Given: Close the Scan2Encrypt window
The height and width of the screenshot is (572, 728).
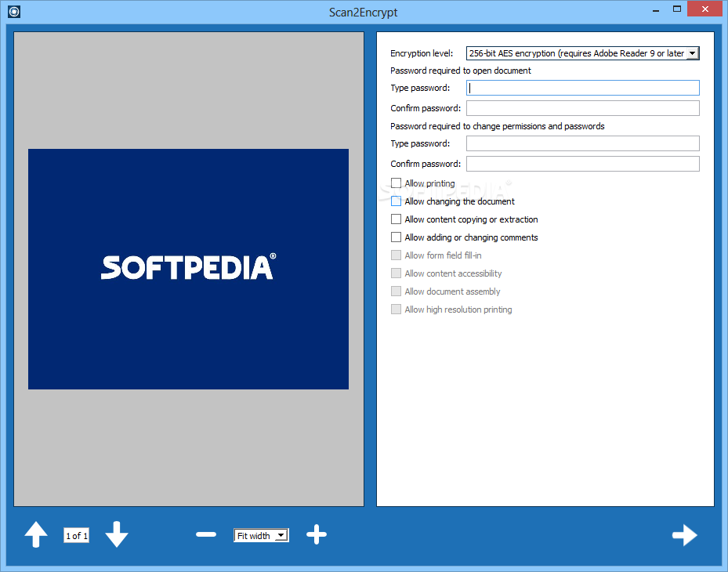Looking at the screenshot, I should [x=704, y=9].
